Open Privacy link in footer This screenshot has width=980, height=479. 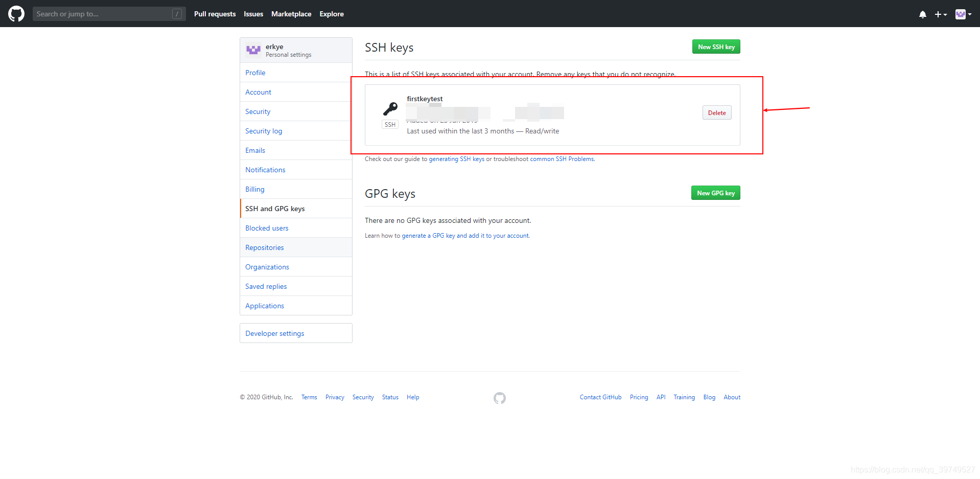[x=335, y=397]
